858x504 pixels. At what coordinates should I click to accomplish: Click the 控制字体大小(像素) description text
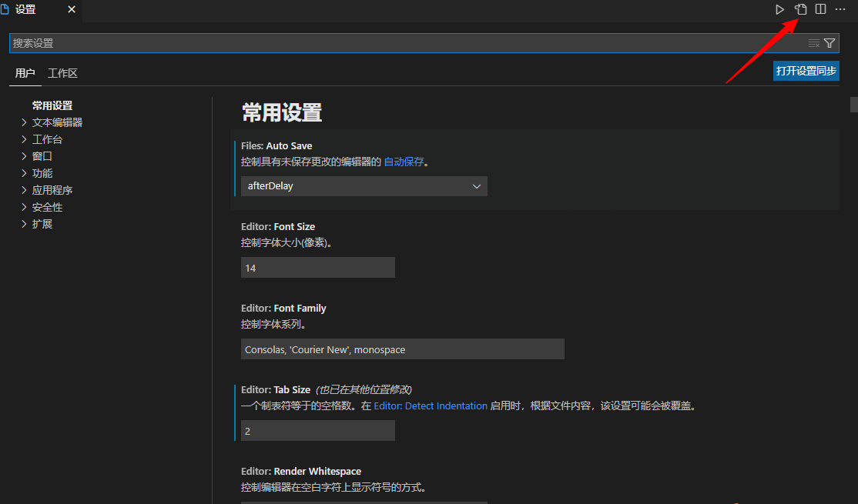(287, 242)
